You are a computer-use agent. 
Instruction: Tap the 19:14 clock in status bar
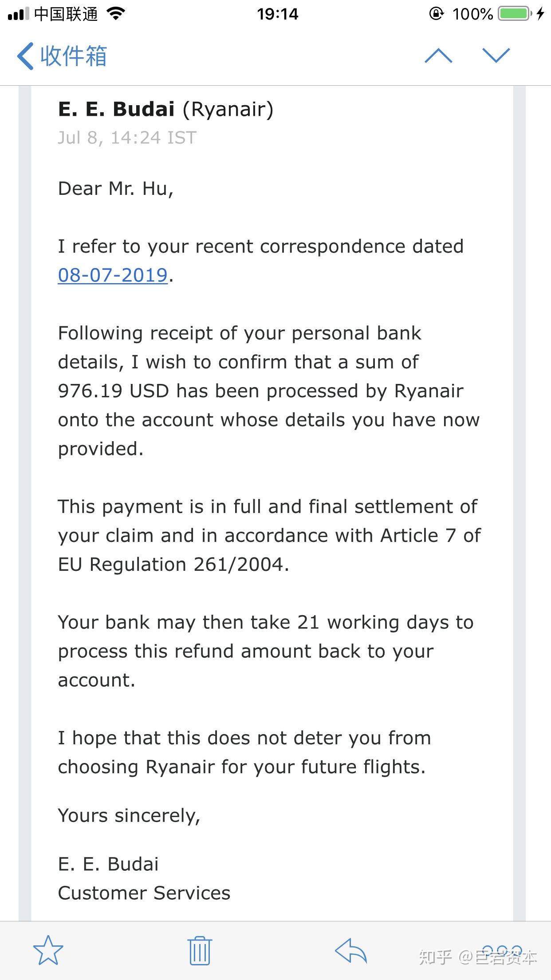[x=278, y=14]
